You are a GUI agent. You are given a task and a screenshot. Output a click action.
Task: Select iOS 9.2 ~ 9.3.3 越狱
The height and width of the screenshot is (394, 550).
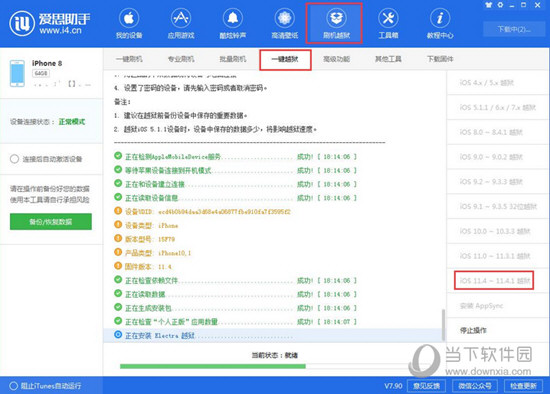[498, 182]
